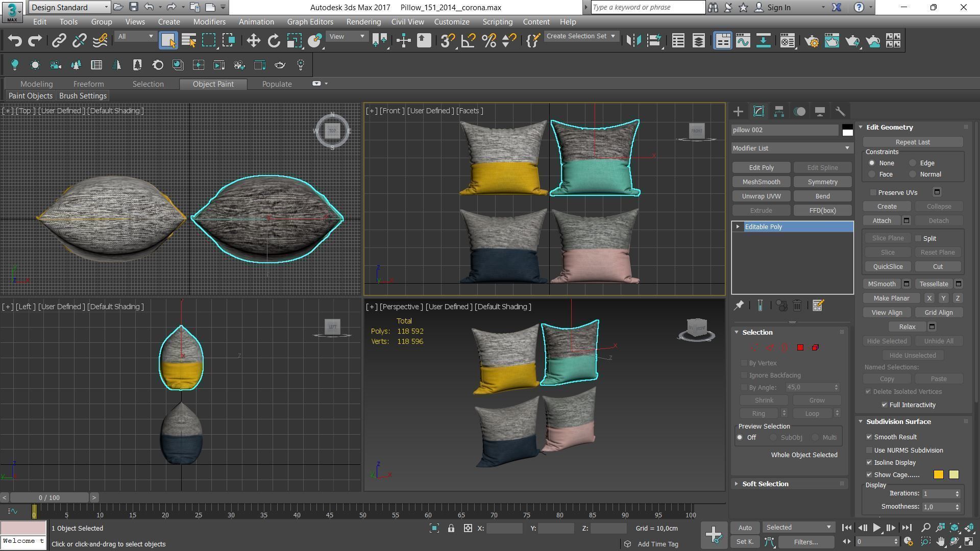Open the Modifier List dropdown
The height and width of the screenshot is (551, 980).
(x=792, y=148)
